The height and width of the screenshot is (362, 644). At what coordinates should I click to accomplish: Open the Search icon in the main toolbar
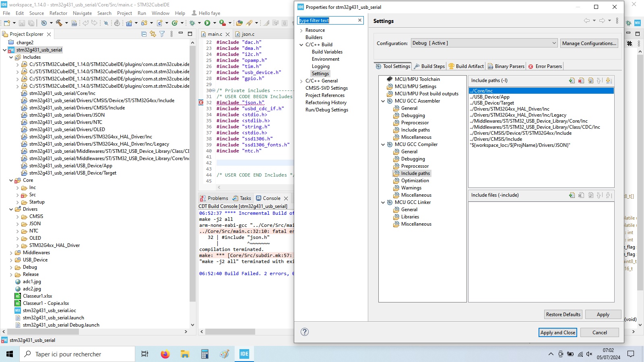pos(107,23)
